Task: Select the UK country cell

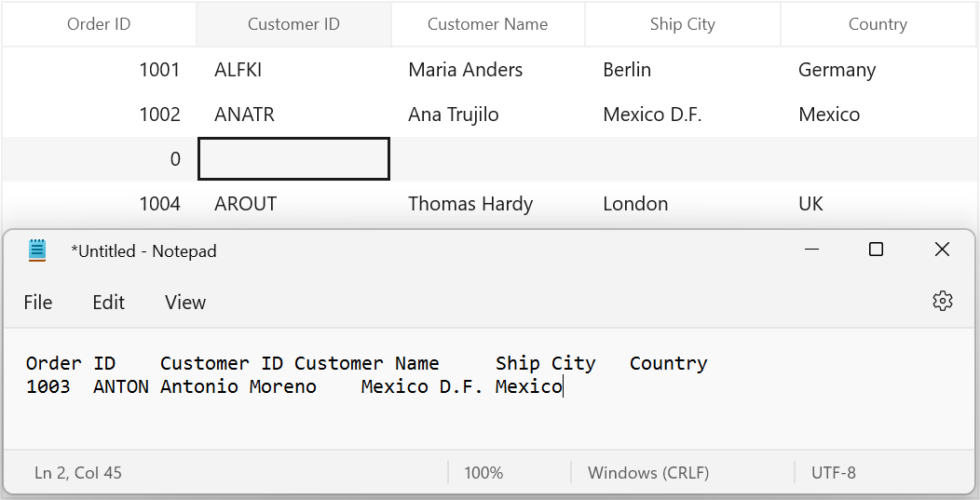Action: [878, 204]
